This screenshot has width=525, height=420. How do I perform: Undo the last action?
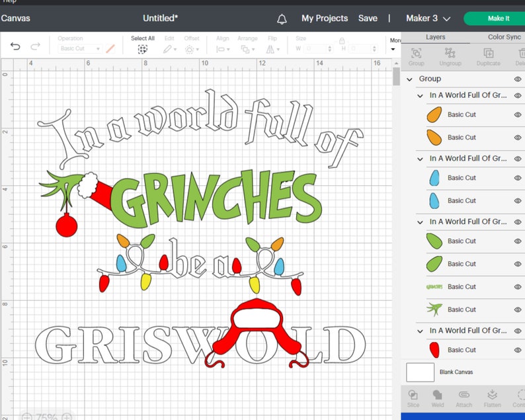(x=15, y=46)
